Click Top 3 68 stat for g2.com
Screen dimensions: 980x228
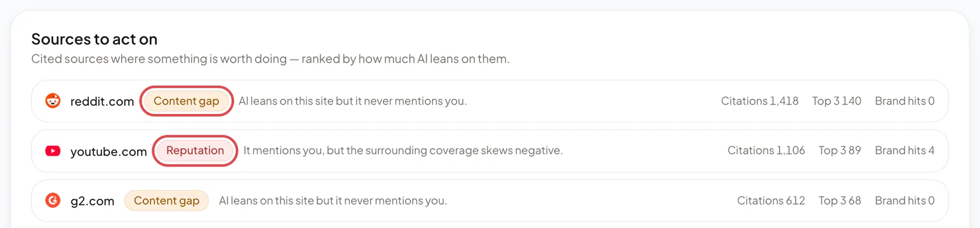[x=840, y=201]
